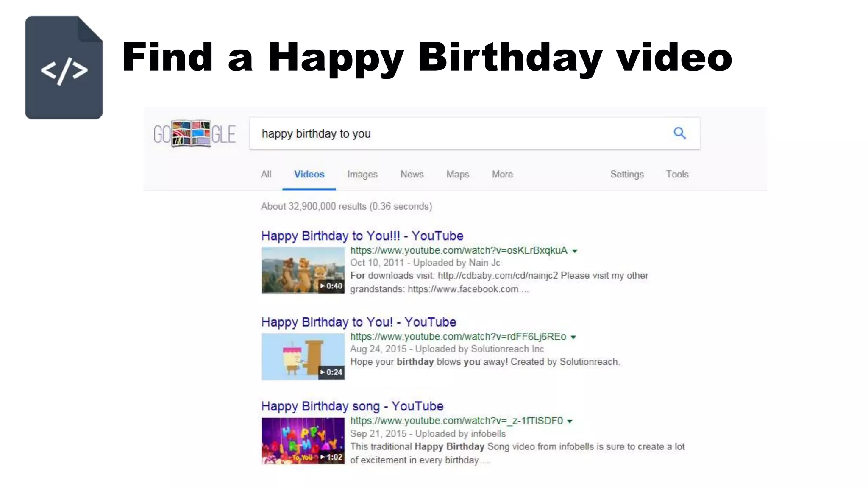This screenshot has height=488, width=868.
Task: Click the cake cartoon video thumbnail (0:24)
Action: tap(303, 357)
